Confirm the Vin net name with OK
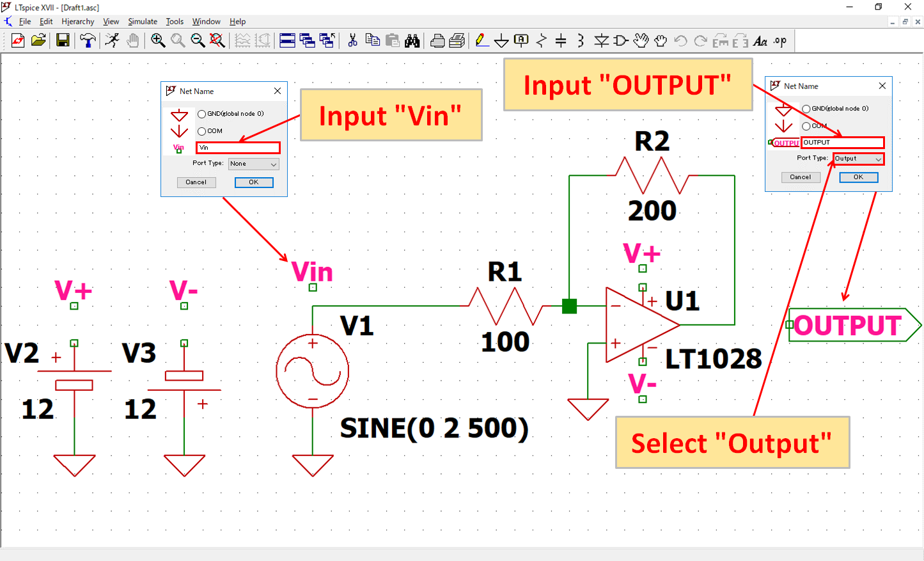Screen dimensions: 924x561 coord(253,182)
